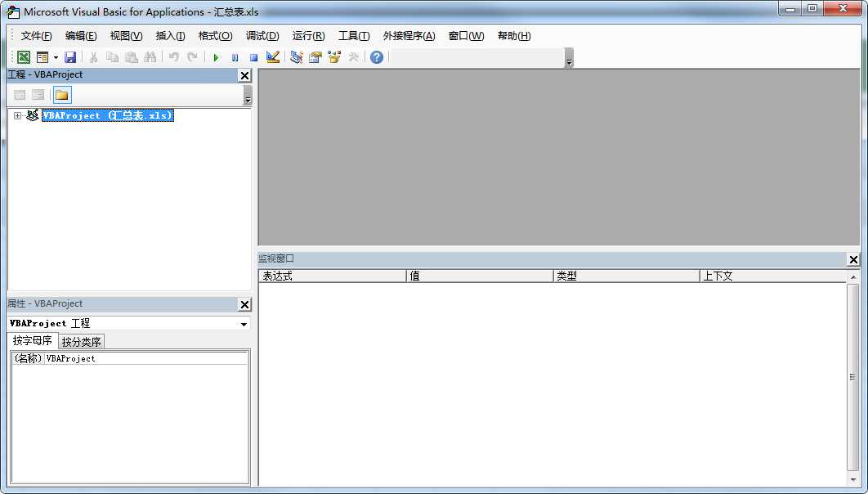
Task: Click the 值 column header
Action: coord(480,276)
